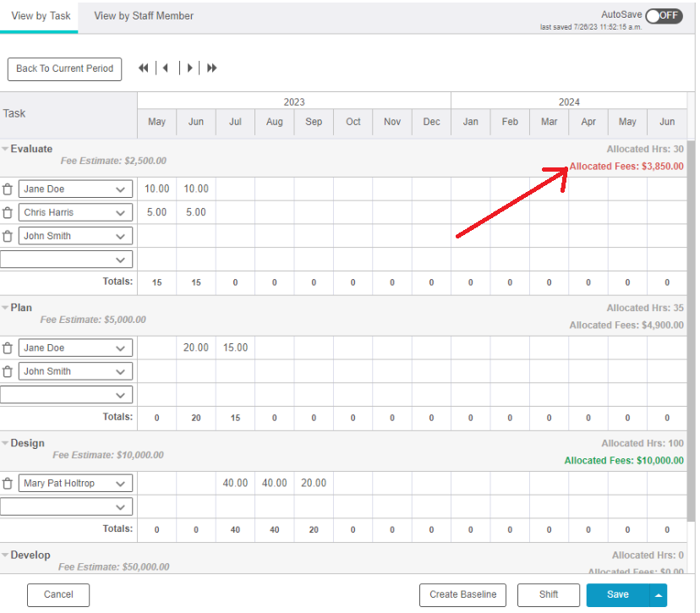Jump forward multiple periods with double-right arrow
This screenshot has height=613, width=700.
click(212, 68)
